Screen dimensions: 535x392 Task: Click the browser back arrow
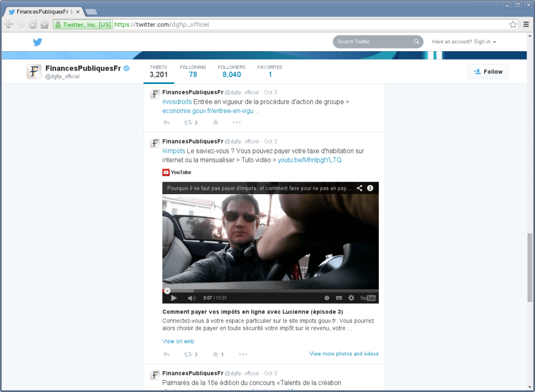(x=9, y=24)
